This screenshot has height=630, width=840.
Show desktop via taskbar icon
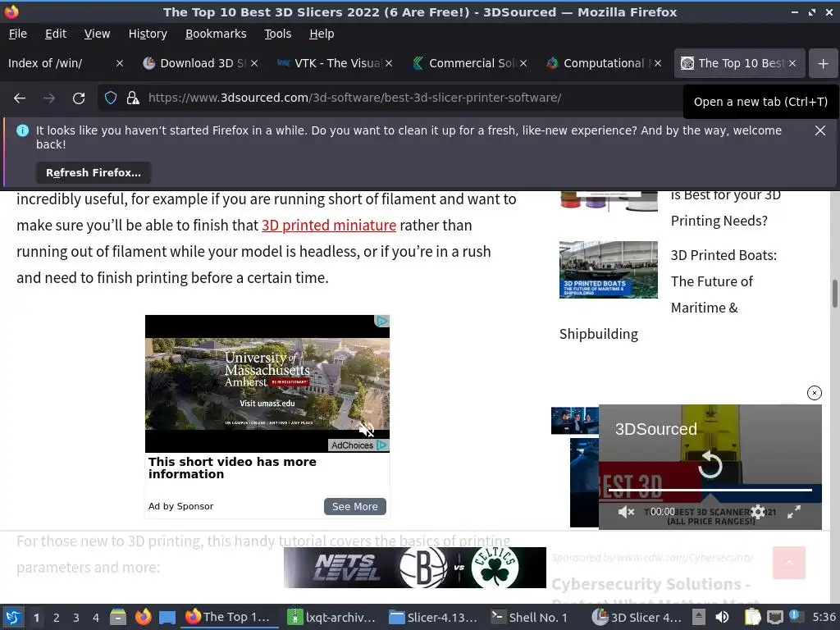click(x=167, y=617)
